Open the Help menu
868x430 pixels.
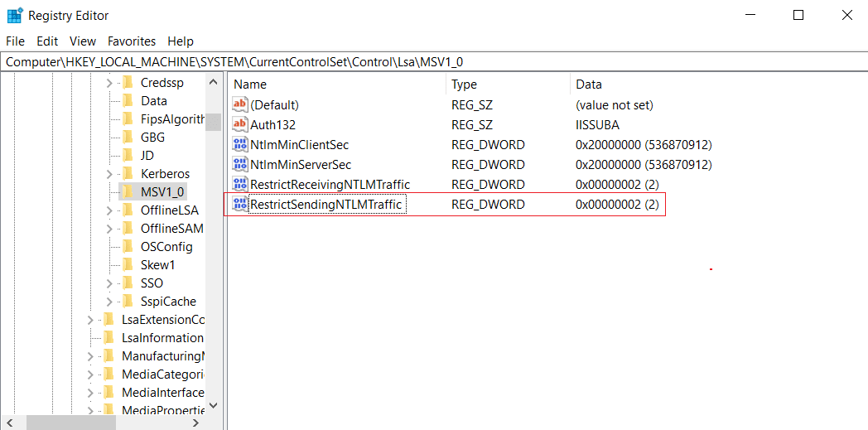pos(181,41)
